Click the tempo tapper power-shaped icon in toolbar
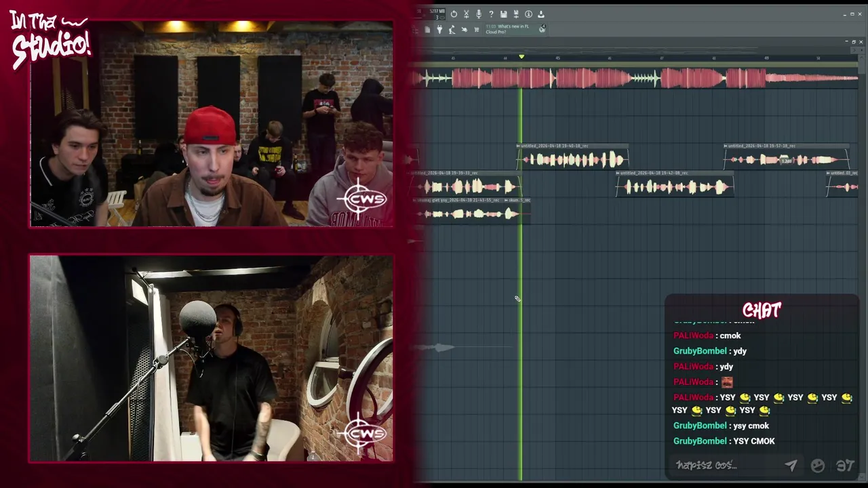868x488 pixels. (x=454, y=14)
